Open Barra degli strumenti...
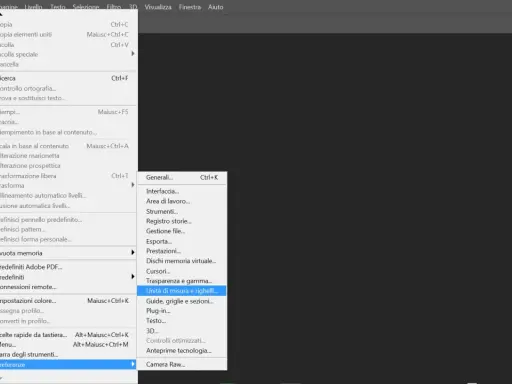 pos(68,354)
